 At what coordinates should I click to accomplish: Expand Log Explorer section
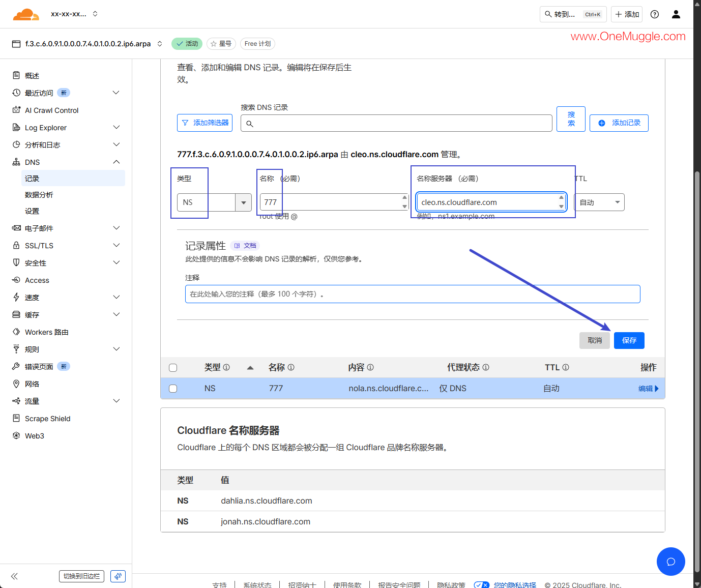coord(116,127)
